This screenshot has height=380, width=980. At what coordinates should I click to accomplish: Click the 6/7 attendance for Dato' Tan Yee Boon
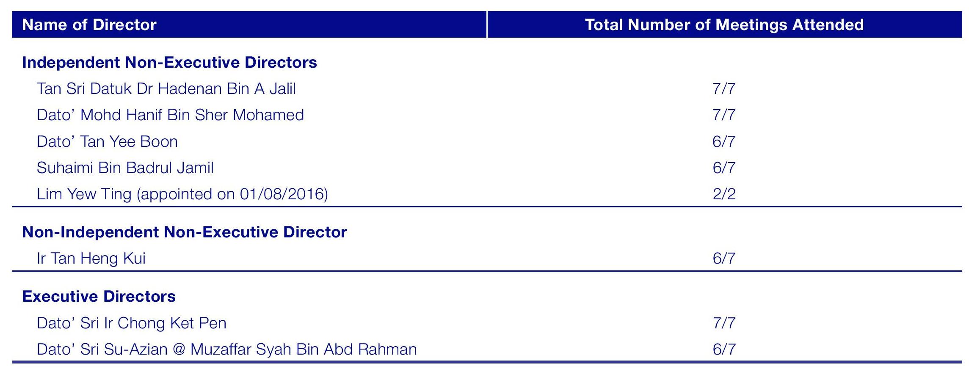coord(724,141)
